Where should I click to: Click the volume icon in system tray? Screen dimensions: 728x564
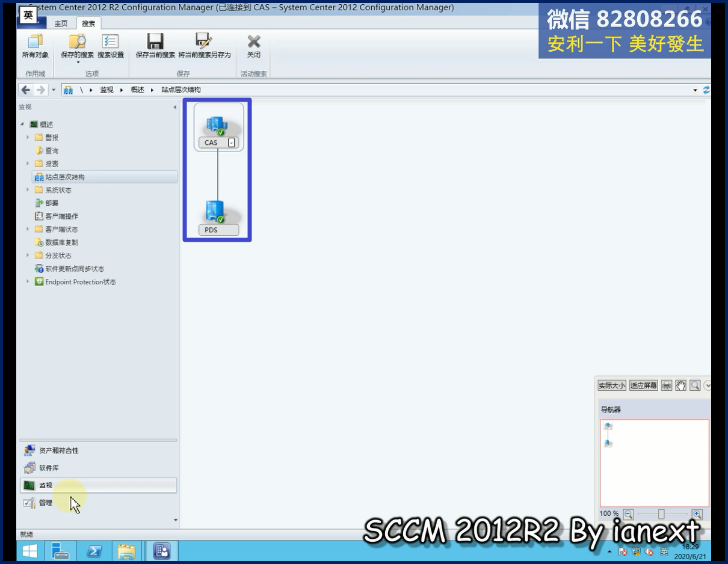(649, 551)
